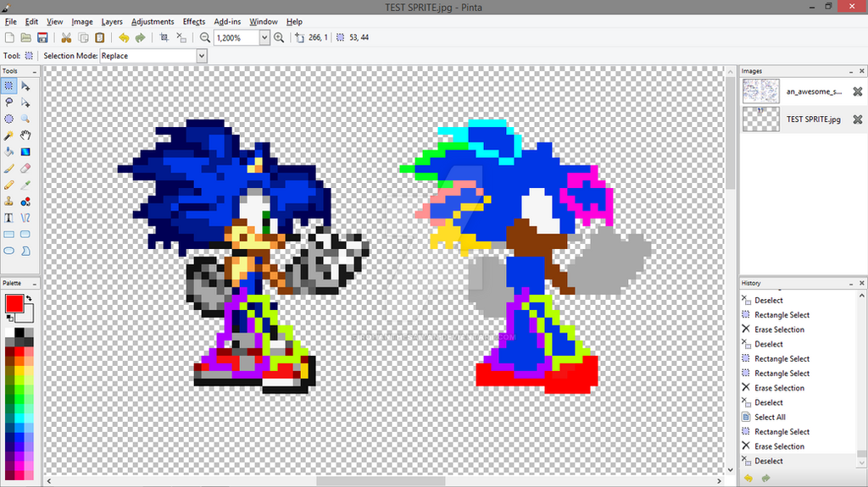868x487 pixels.
Task: Save the image with the floppy icon
Action: click(x=42, y=37)
